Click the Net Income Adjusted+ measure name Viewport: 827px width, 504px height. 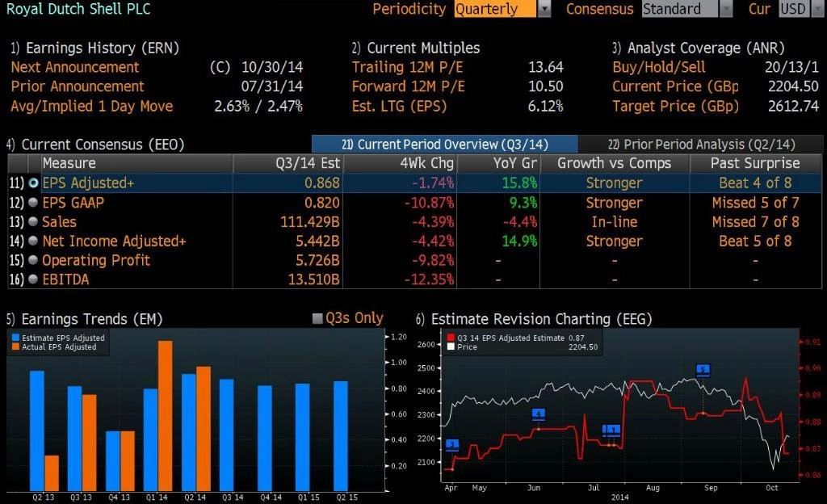tap(114, 241)
